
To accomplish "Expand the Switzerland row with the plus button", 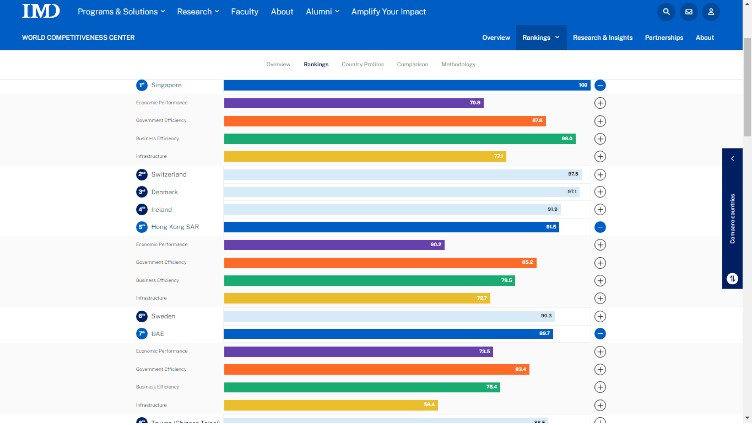I will [x=600, y=174].
